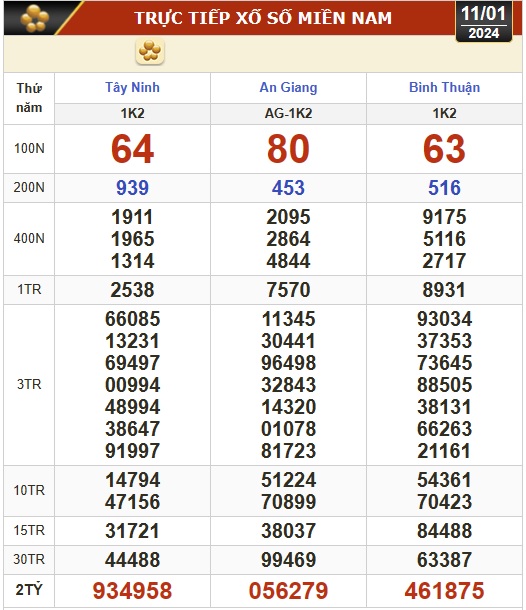Click the 11/01 2024 date badge
Viewport: 526px width, 610px height.
click(484, 22)
